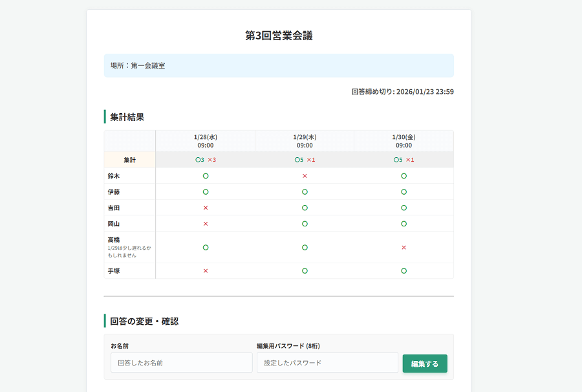Click Suzuki's circle mark for 1/28

point(206,176)
